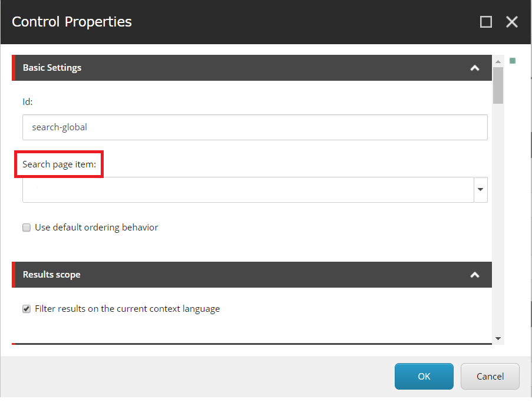Click the Search page item label
Screen dimensions: 532x402
(59, 164)
